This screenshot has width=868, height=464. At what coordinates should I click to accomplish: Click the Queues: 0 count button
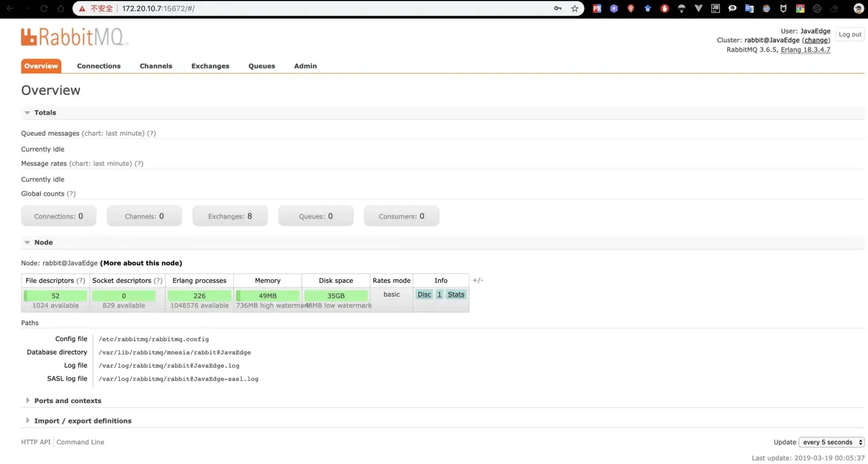[316, 216]
